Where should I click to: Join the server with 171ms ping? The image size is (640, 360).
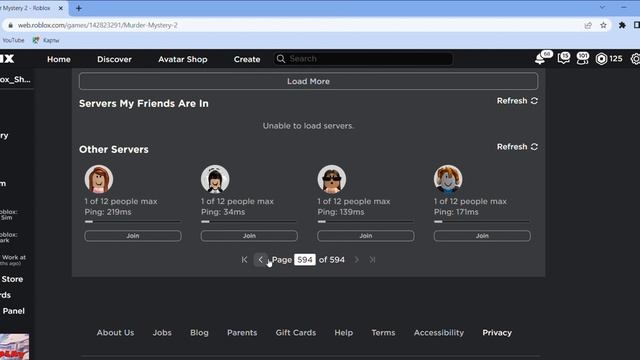[482, 236]
